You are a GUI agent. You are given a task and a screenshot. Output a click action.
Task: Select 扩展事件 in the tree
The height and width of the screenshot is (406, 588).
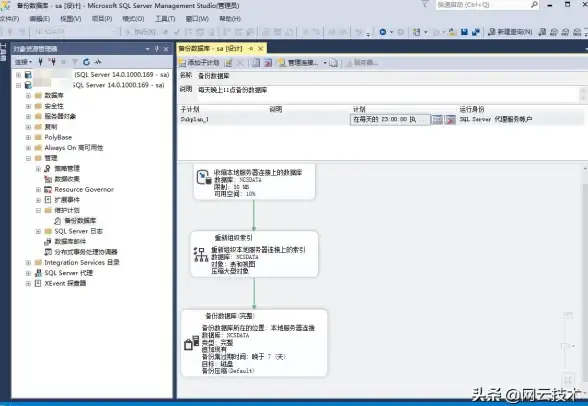pos(67,200)
